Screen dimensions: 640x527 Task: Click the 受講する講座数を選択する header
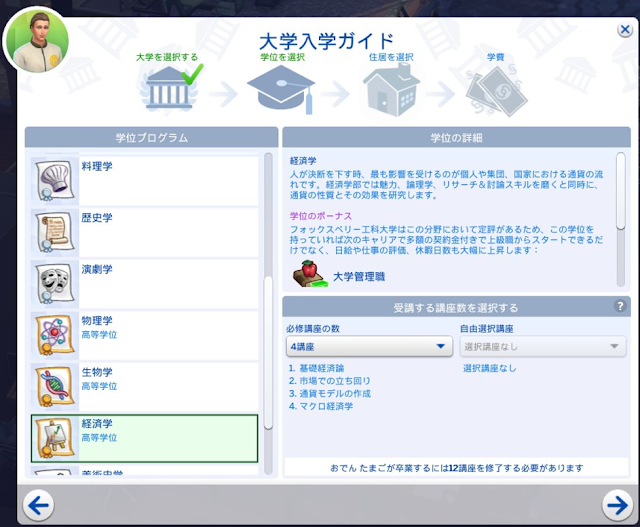tap(456, 307)
